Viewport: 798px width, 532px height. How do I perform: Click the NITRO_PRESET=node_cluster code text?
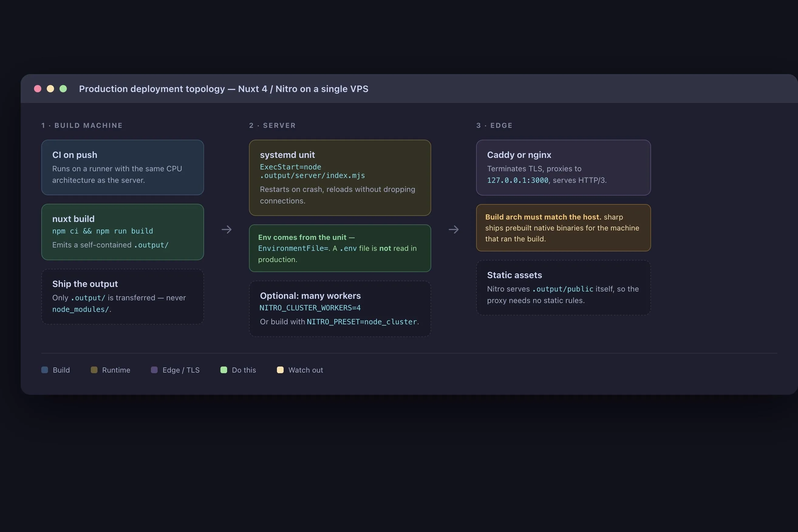362,322
